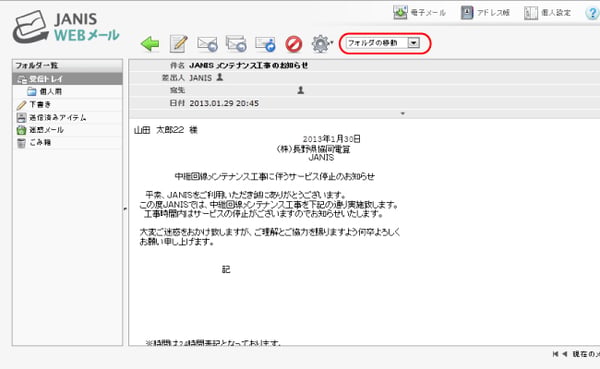
Task: Reply to all using stacked envelopes icon
Action: click(x=236, y=44)
